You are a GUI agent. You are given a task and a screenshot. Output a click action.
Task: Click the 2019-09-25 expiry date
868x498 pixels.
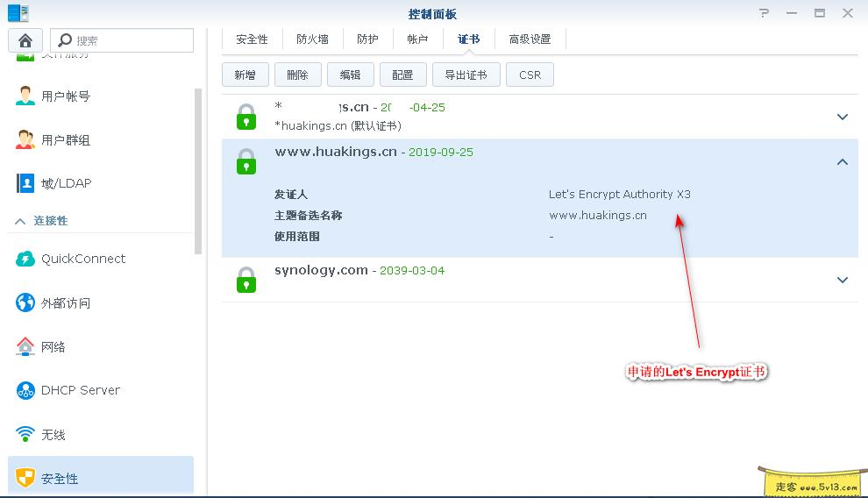pos(441,153)
